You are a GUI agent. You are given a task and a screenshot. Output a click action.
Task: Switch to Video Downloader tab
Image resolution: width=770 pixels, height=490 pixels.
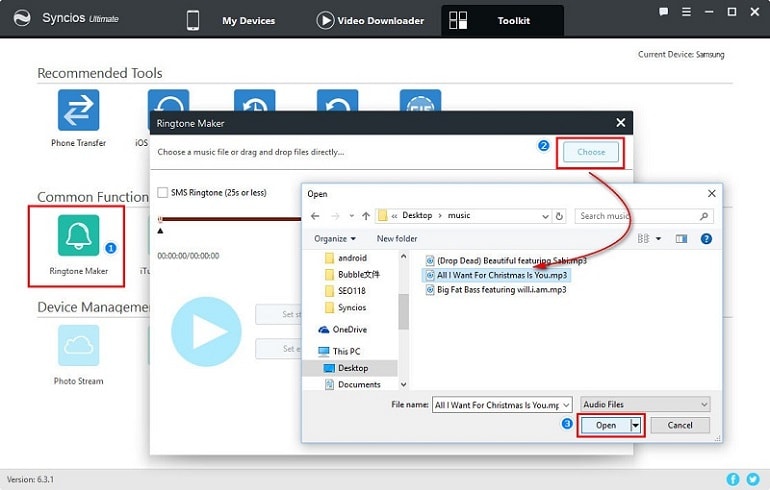click(381, 21)
